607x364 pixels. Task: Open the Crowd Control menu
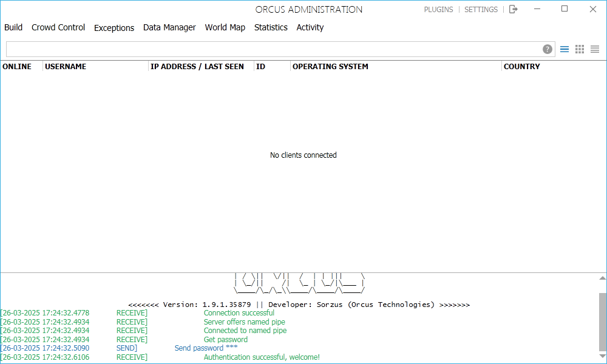[58, 27]
